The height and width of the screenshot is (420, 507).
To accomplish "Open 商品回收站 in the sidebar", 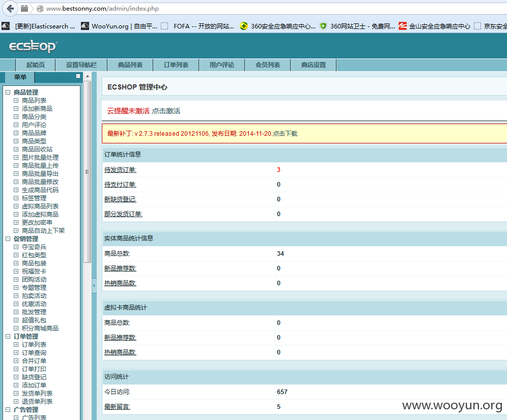I will [37, 149].
